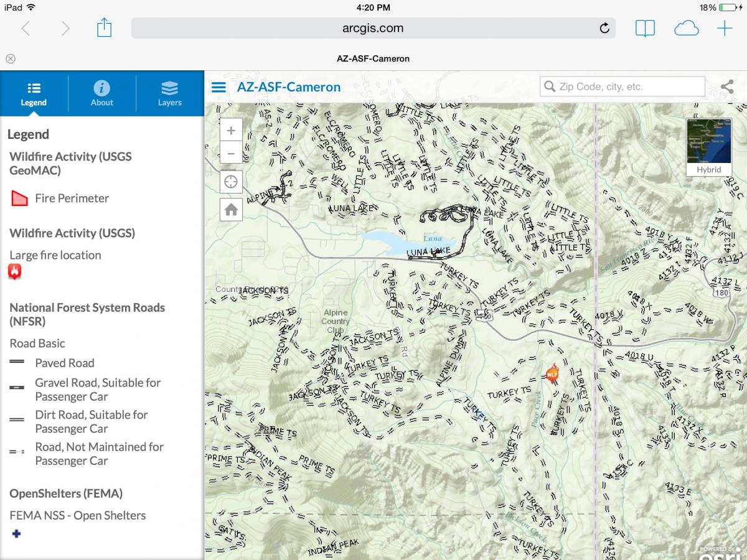Close the AZ-ASF-Cameron tab
Screen dimensions: 747x560
coord(11,58)
